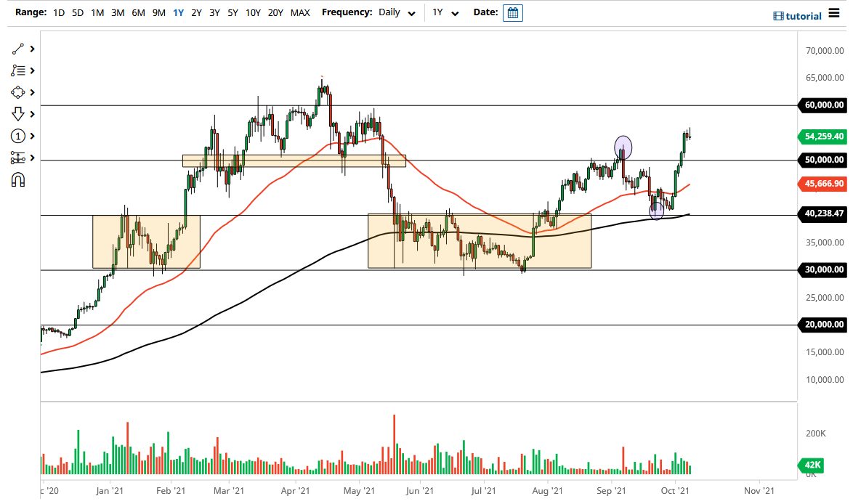Open the Frequency Daily dropdown
This screenshot has height=504, width=853.
coord(395,12)
